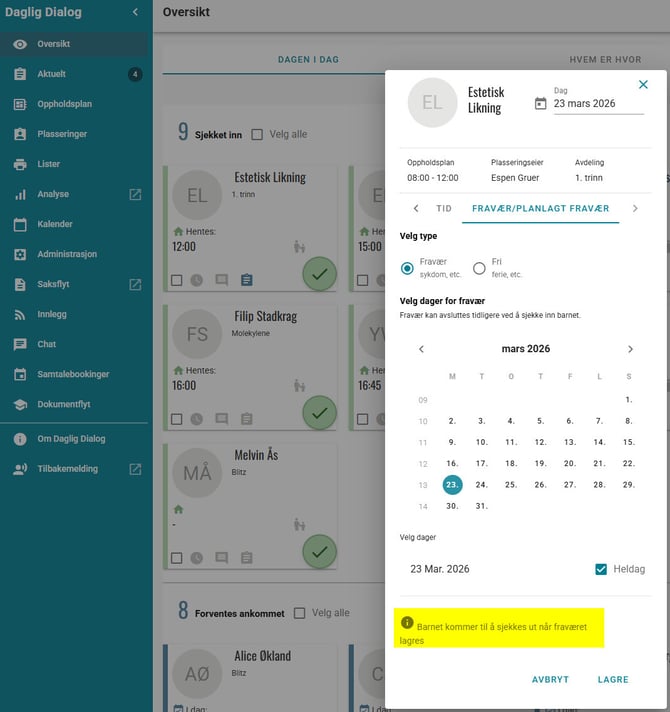
Task: Open Tilbakemelding feedback icon
Action: tap(20, 469)
